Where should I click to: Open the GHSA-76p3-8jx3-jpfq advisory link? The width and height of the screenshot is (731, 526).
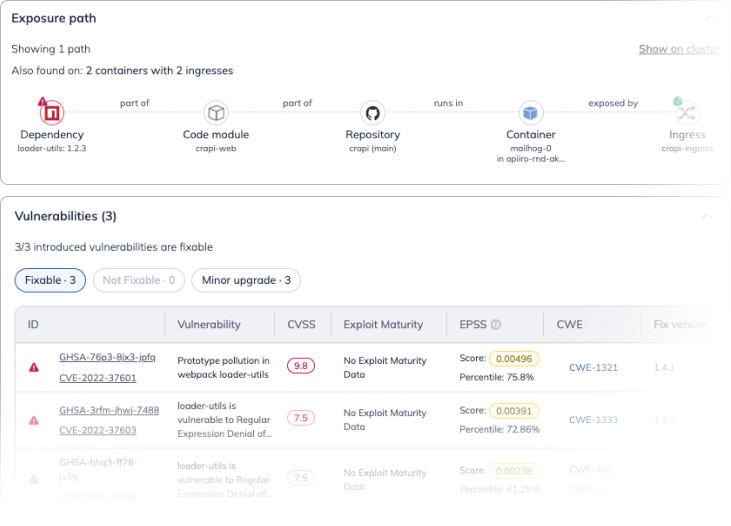point(107,357)
